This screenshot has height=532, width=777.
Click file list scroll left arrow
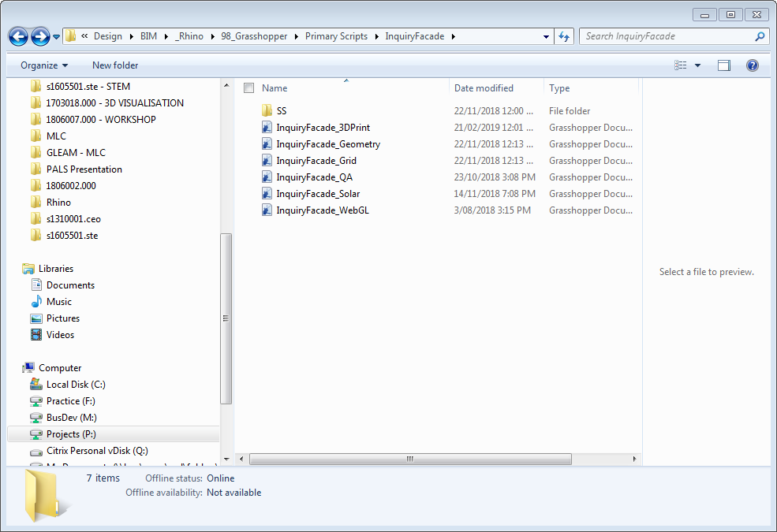click(241, 459)
